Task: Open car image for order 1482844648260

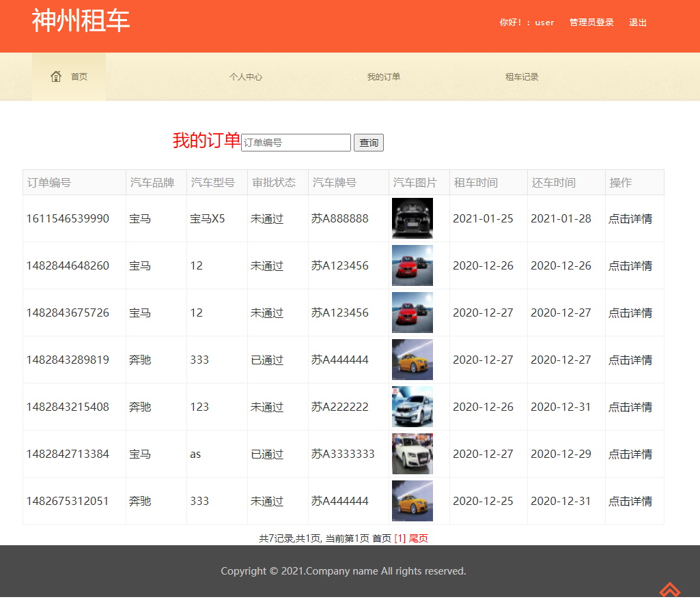Action: click(x=412, y=265)
